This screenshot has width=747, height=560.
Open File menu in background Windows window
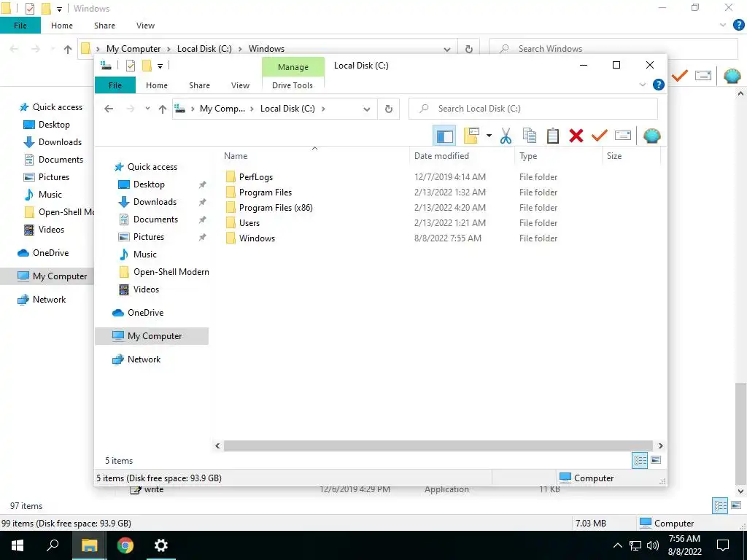coord(20,26)
